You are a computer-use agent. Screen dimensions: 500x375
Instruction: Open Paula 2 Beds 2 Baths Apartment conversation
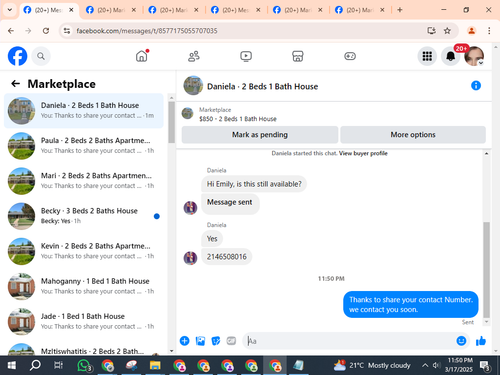pos(84,146)
